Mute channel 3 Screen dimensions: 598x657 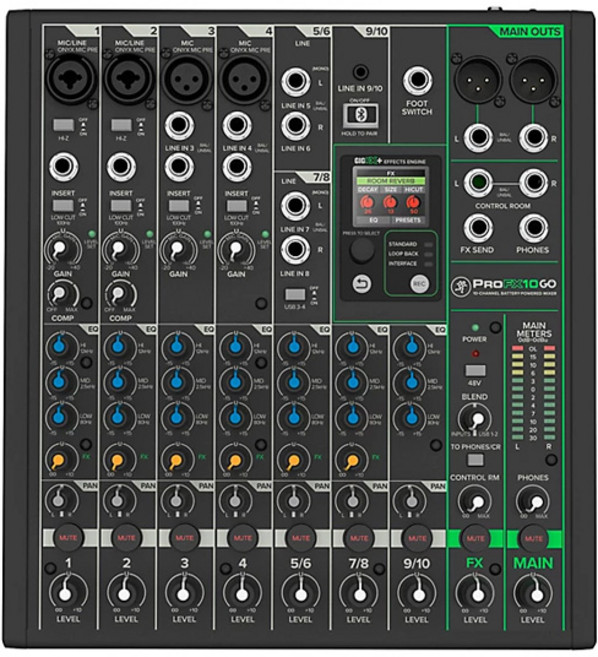tap(184, 538)
